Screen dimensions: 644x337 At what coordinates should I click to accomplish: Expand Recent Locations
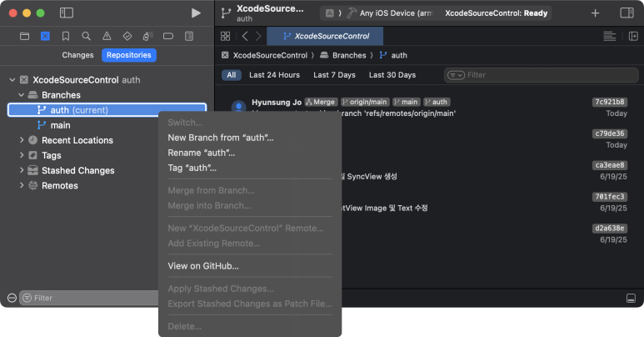click(22, 140)
